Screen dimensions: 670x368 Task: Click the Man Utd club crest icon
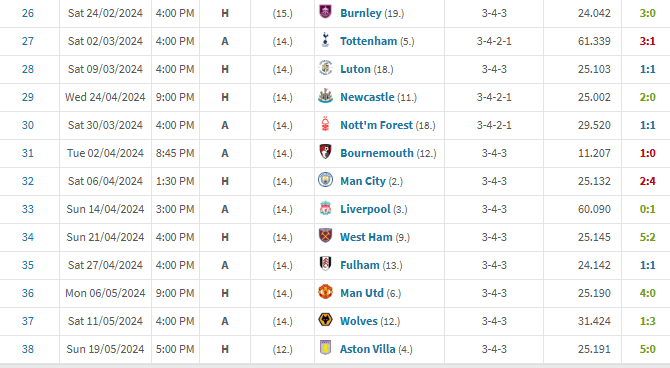[x=325, y=291]
